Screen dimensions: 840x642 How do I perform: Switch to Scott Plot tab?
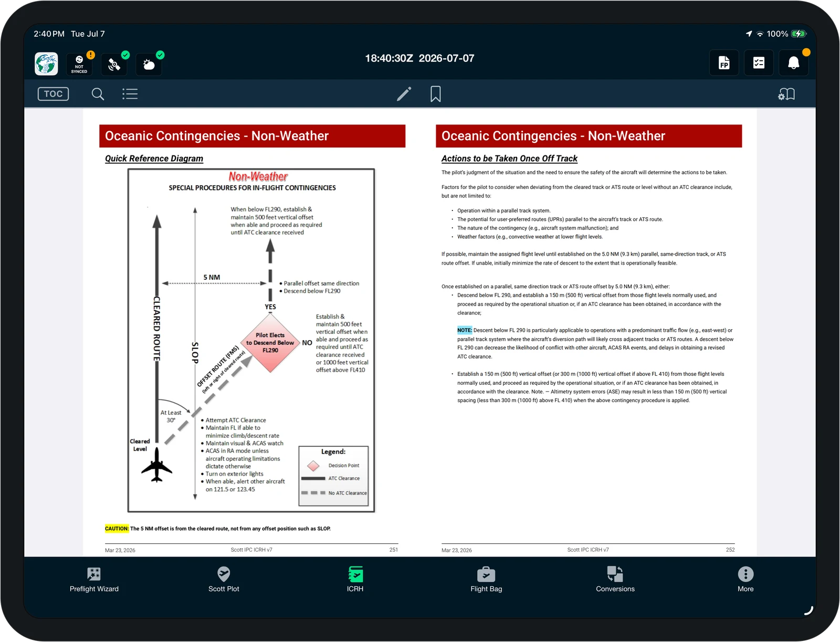coord(224,580)
